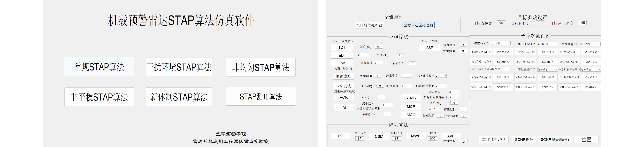
Task: Open the MCP1 type dropdown
Action: pyautogui.click(x=433, y=109)
